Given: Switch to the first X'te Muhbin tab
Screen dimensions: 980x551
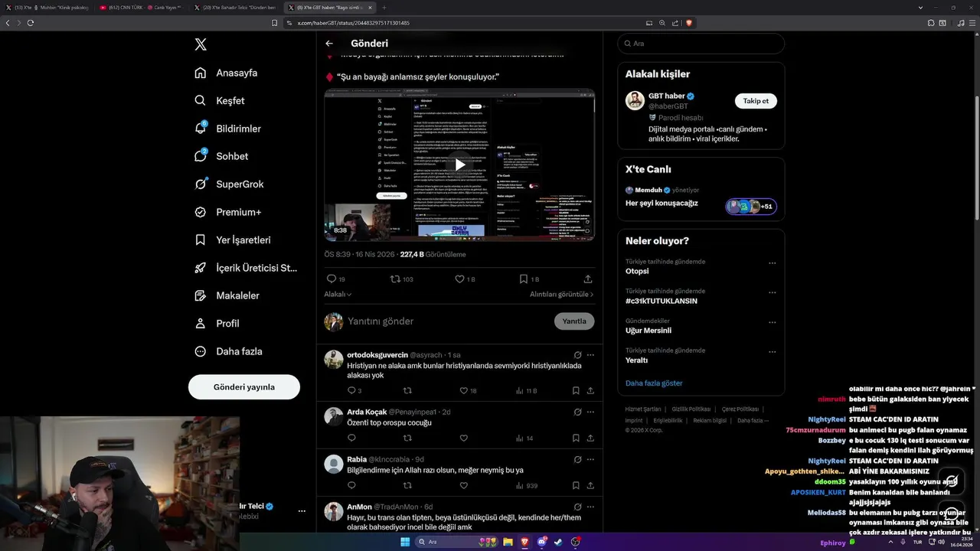Looking at the screenshot, I should [47, 7].
